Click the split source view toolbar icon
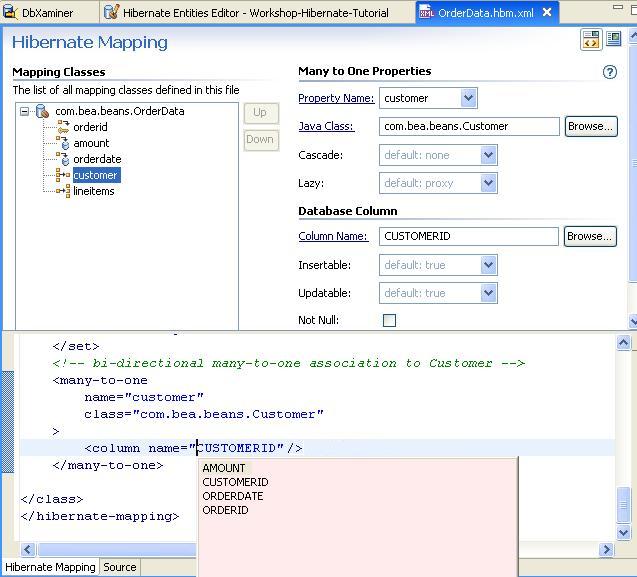Image resolution: width=637 pixels, height=577 pixels. (x=591, y=40)
